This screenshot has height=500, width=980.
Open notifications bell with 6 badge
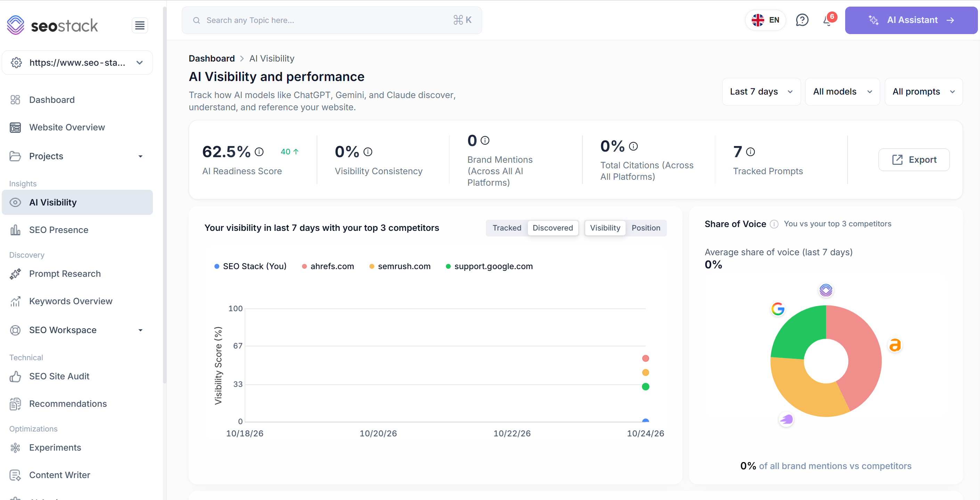(x=828, y=20)
